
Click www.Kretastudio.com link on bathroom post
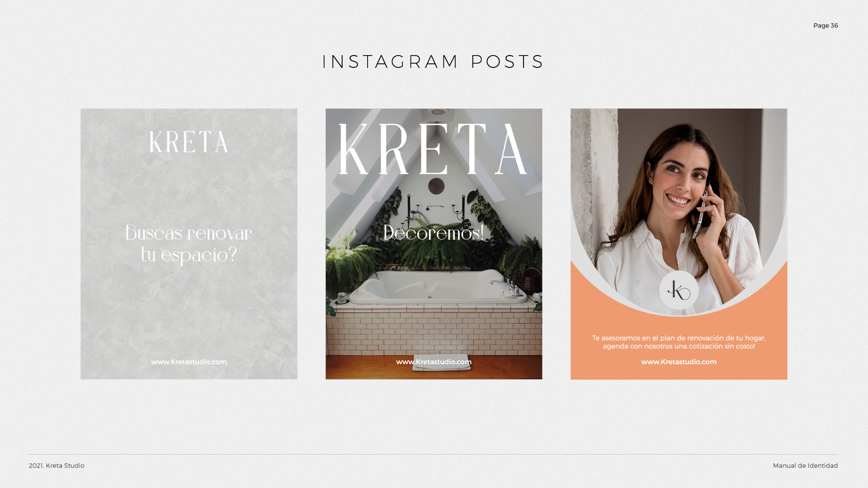point(434,362)
